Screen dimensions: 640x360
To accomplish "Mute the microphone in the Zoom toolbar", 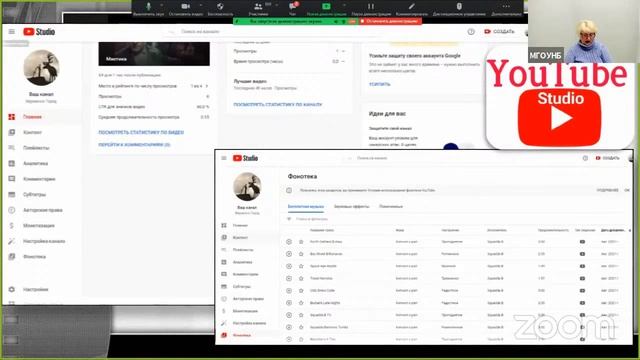I will coord(149,6).
